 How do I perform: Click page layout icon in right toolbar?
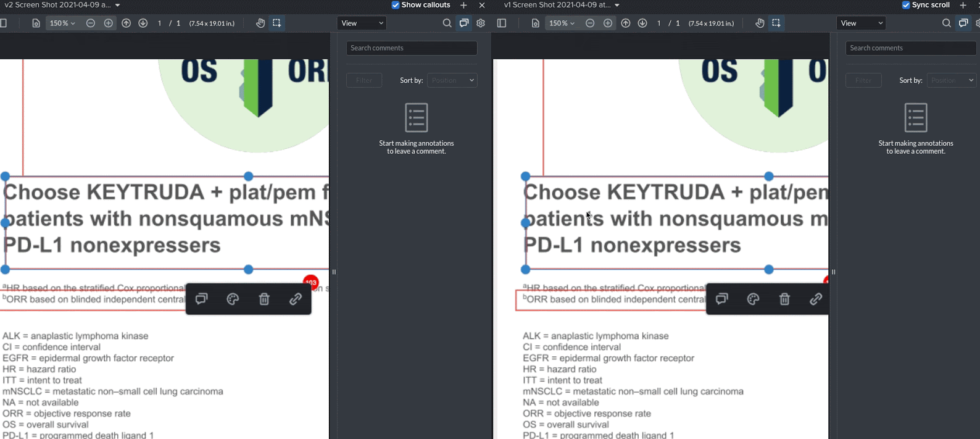click(536, 23)
